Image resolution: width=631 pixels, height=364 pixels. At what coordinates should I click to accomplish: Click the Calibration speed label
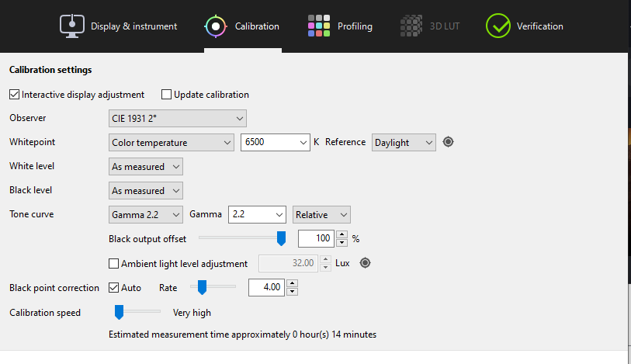(45, 313)
